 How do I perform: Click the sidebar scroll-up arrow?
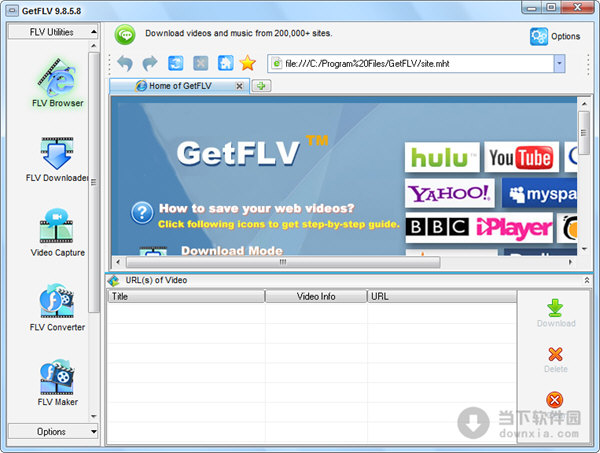click(x=93, y=46)
